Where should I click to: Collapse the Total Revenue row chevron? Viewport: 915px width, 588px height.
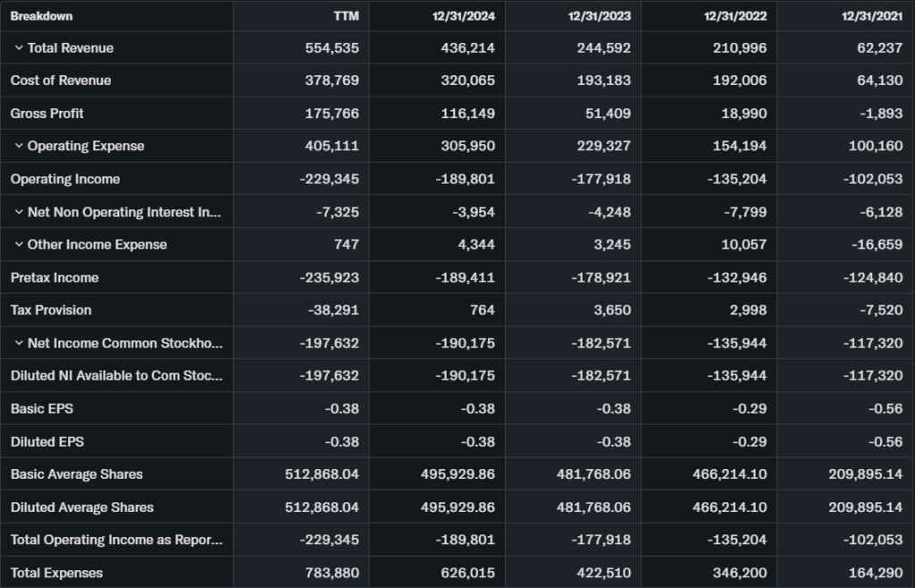(18, 48)
